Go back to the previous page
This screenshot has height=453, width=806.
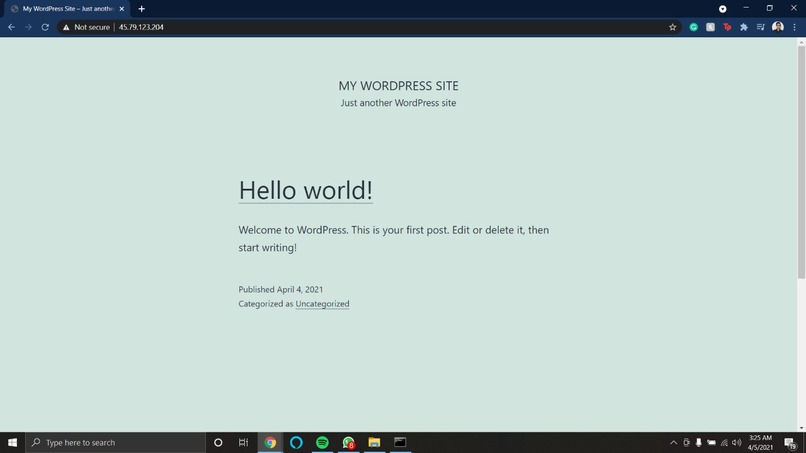[11, 27]
